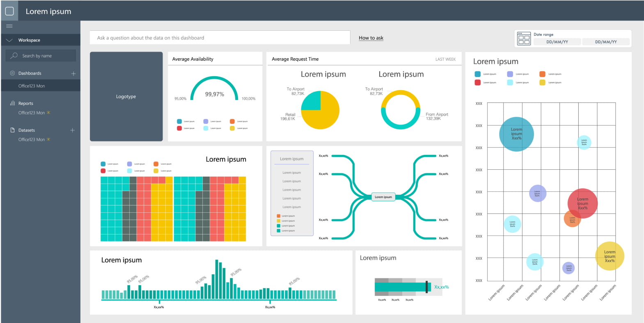The width and height of the screenshot is (644, 323).
Task: Click the bullet chart black marker
Action: [427, 287]
